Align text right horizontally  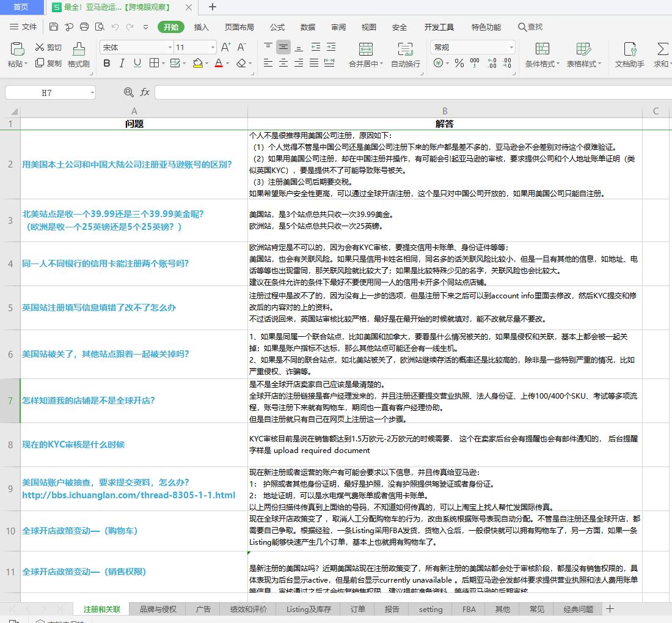(x=299, y=63)
